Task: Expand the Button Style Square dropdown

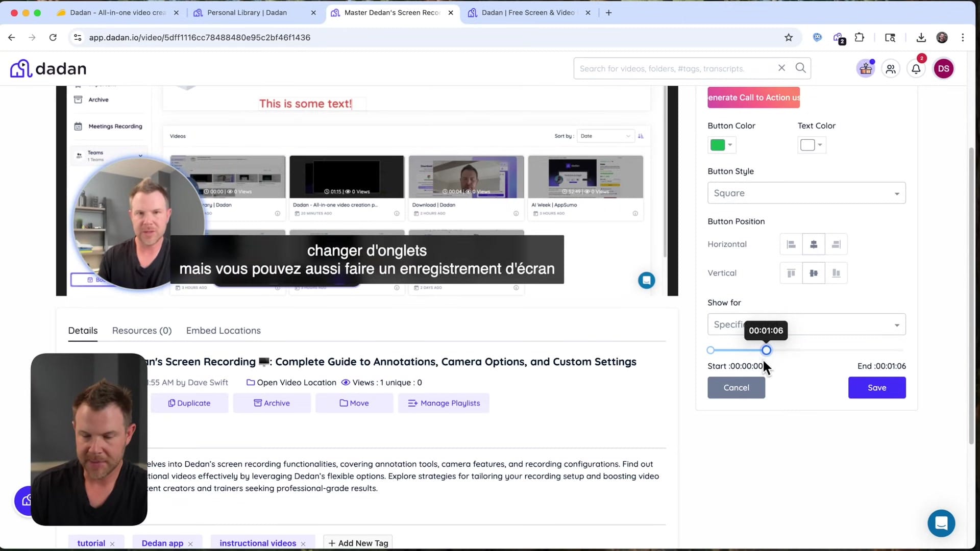Action: (806, 193)
